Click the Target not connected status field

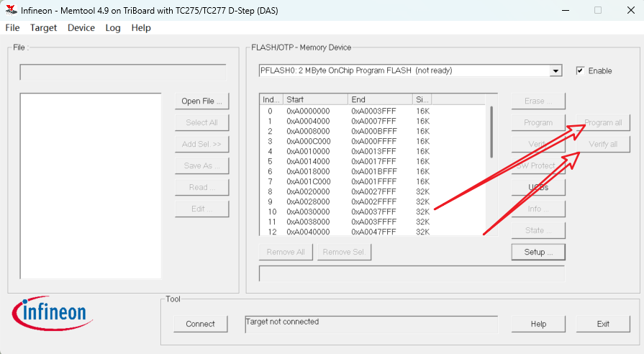371,324
